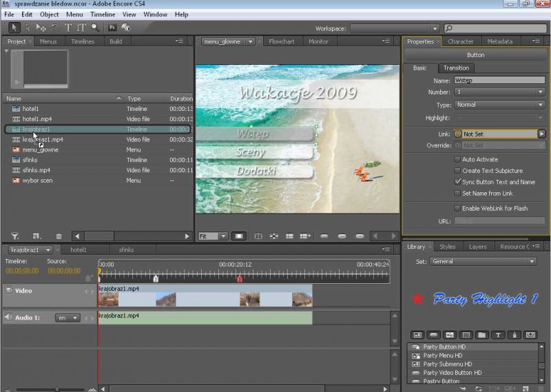551x392 pixels.
Task: Switch to the Flowchart tab
Action: (281, 41)
